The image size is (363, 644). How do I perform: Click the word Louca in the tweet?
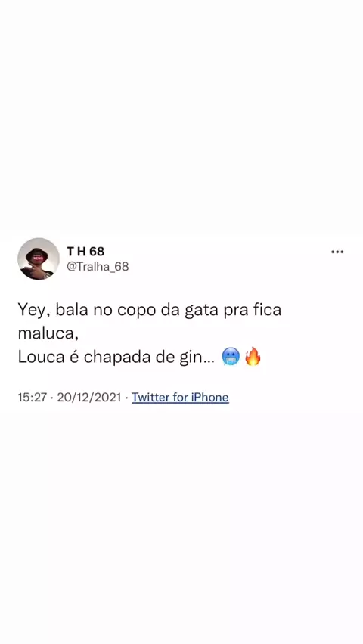click(41, 357)
